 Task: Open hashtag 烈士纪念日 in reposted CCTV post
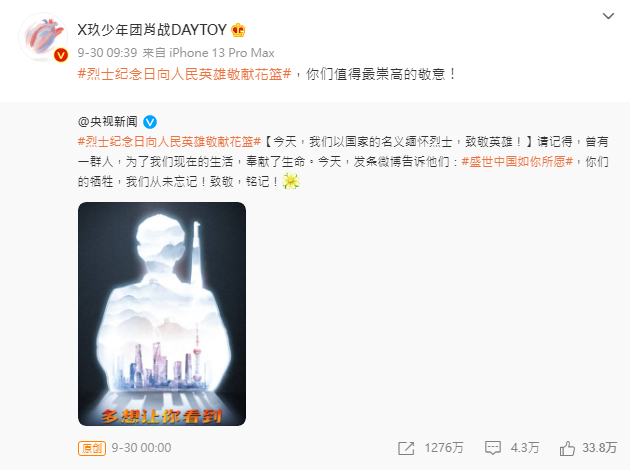(x=169, y=141)
